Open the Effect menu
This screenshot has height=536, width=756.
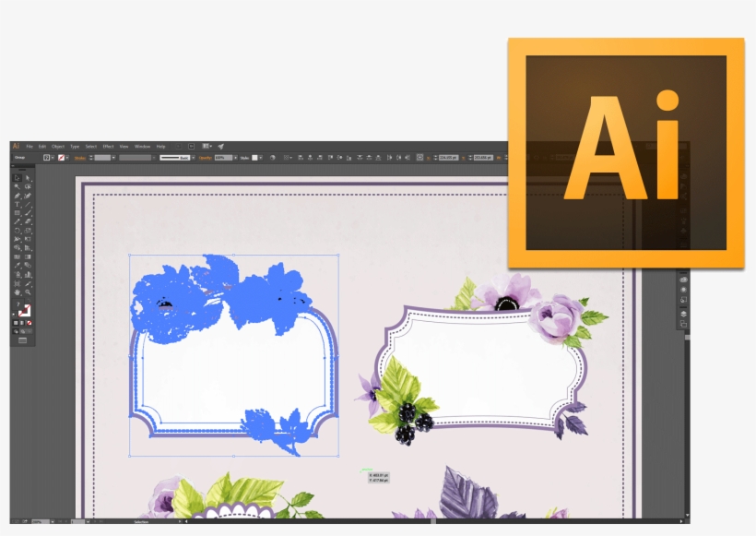click(x=109, y=146)
